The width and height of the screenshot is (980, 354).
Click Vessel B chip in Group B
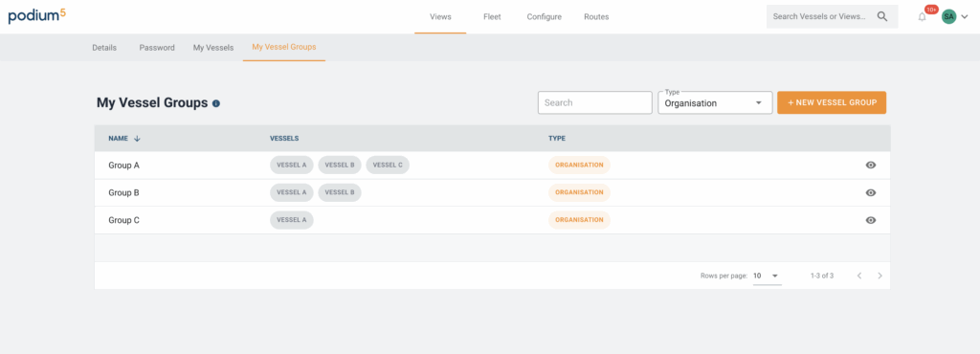(340, 192)
